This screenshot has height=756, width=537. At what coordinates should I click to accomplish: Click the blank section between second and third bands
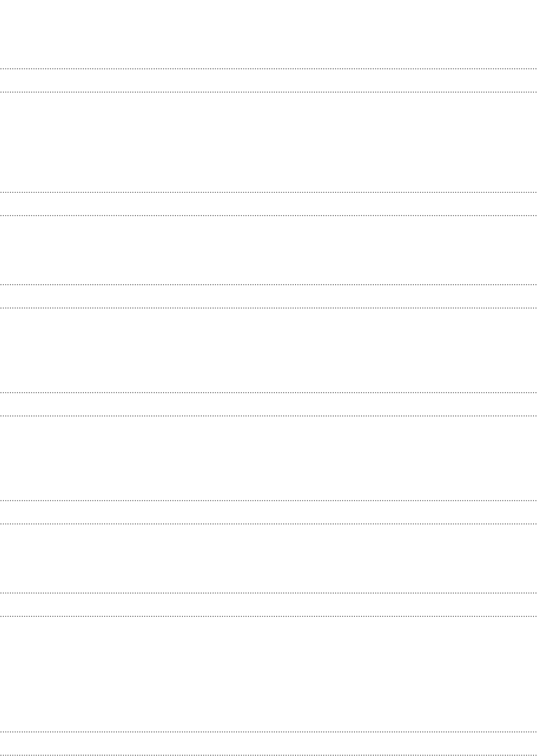[x=268, y=250]
